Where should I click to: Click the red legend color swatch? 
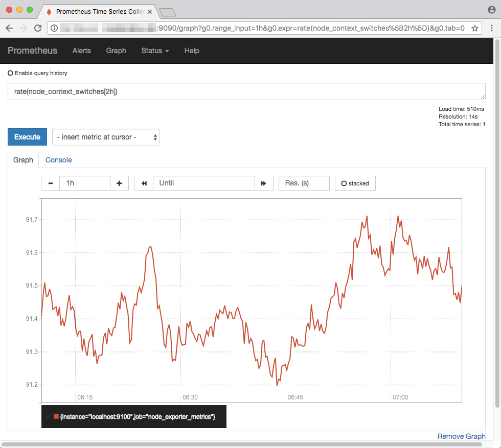click(x=56, y=416)
